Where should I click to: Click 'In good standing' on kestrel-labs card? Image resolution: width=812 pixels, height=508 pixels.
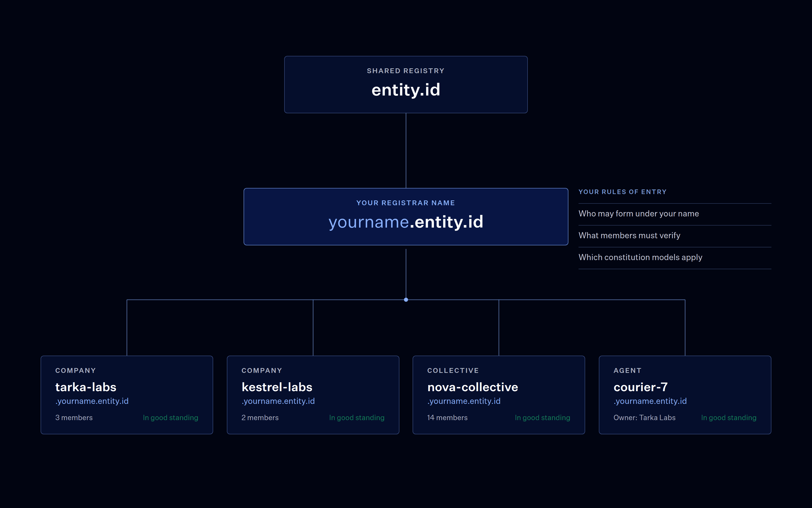[357, 418]
